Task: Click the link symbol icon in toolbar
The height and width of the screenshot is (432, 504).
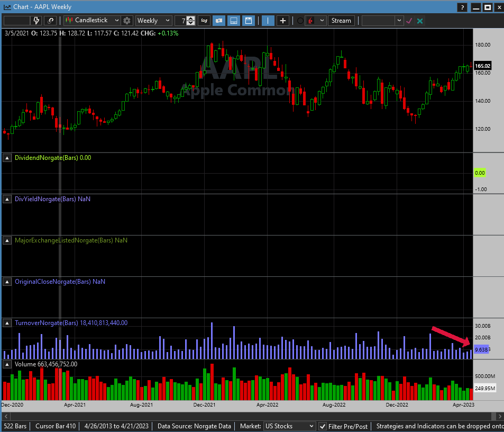Action: (x=50, y=21)
